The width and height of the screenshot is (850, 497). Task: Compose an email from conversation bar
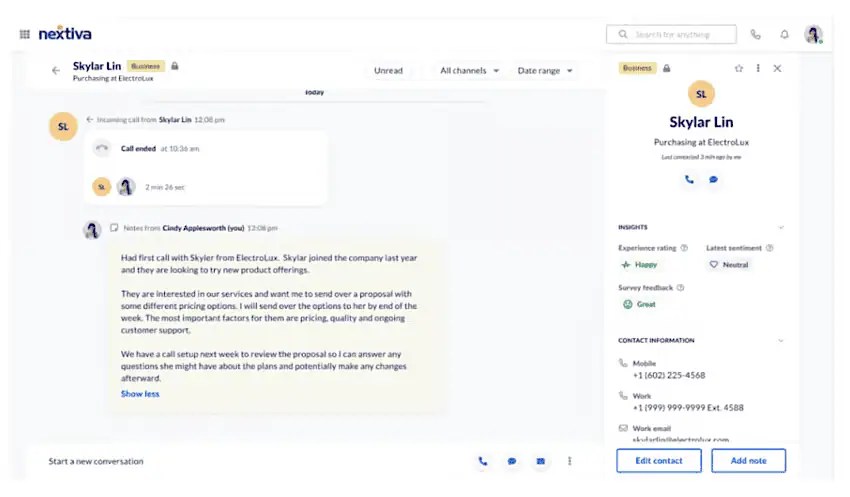pos(541,461)
